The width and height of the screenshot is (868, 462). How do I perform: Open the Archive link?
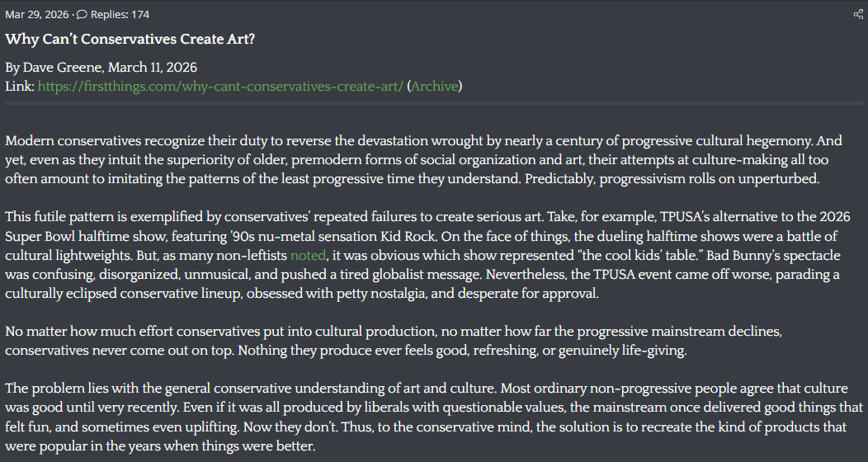[x=433, y=86]
